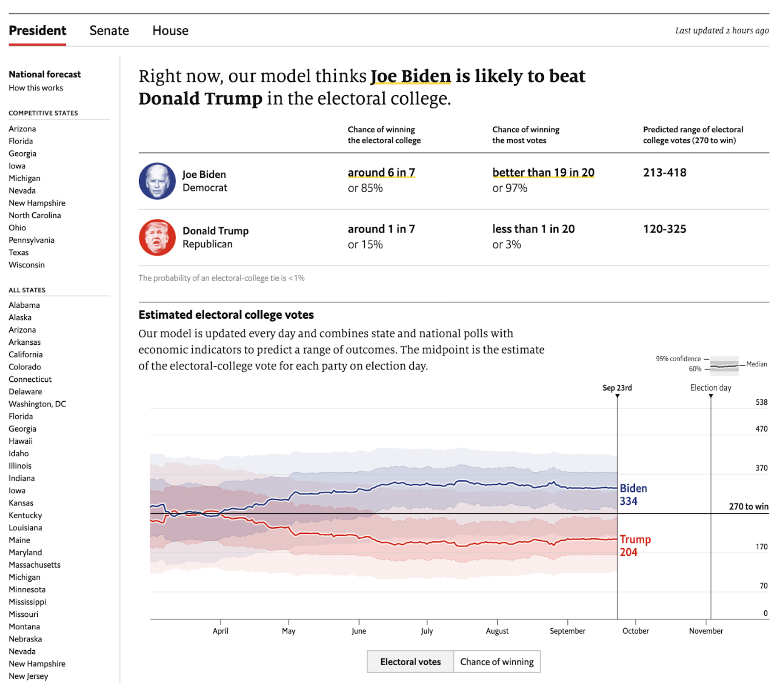Click Joe Biden's portrait icon
The image size is (784, 698).
point(157,181)
